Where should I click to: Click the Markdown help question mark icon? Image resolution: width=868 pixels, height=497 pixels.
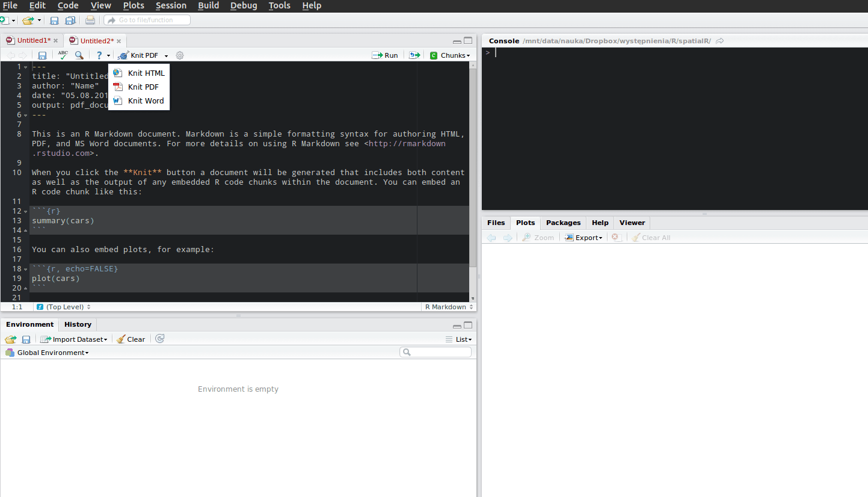[99, 55]
